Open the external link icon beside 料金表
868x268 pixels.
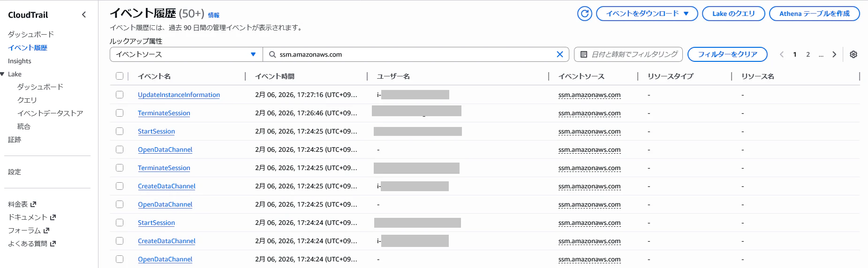[x=33, y=204]
